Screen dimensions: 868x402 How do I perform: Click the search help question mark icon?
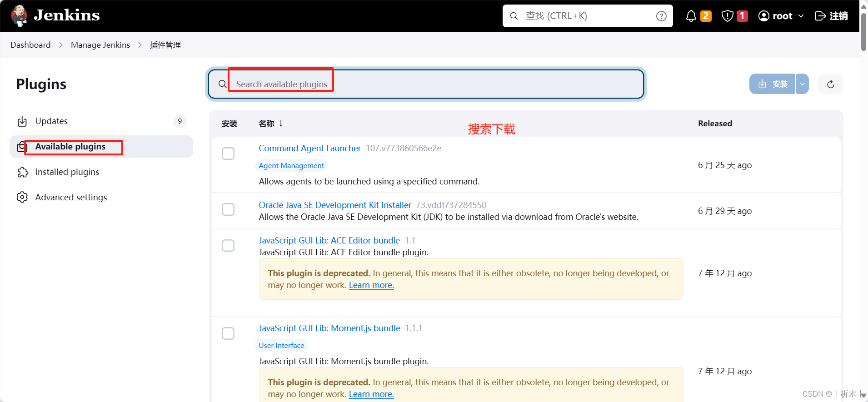[x=661, y=16]
